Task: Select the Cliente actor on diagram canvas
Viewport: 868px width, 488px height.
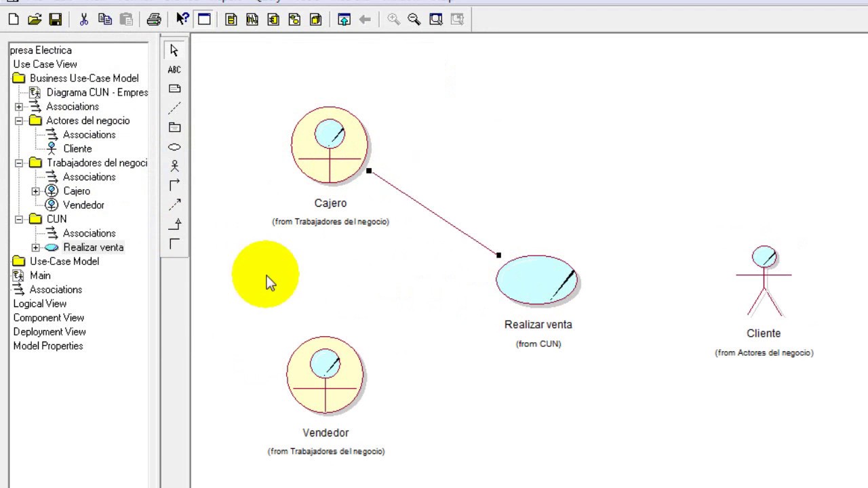Action: click(x=764, y=281)
